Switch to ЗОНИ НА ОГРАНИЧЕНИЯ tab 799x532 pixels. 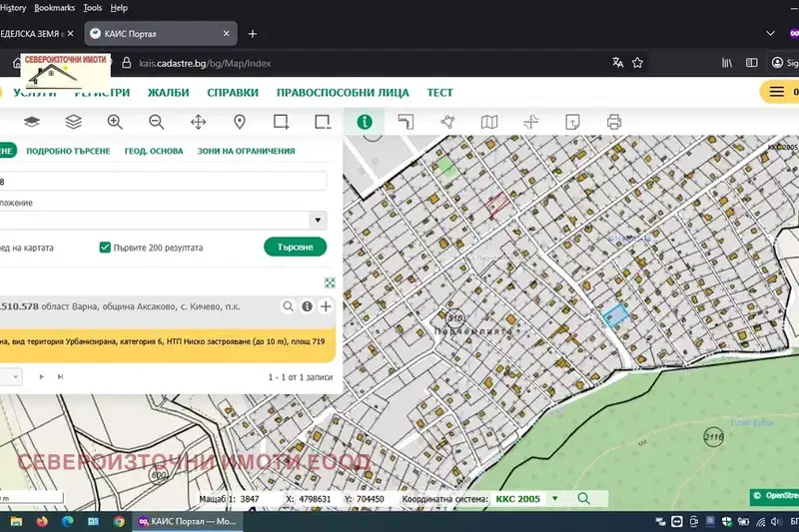(246, 151)
